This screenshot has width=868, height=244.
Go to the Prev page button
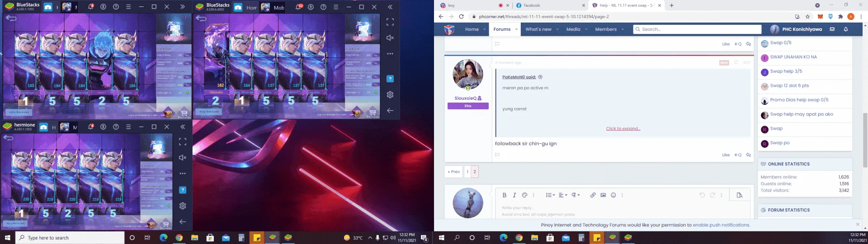(453, 172)
